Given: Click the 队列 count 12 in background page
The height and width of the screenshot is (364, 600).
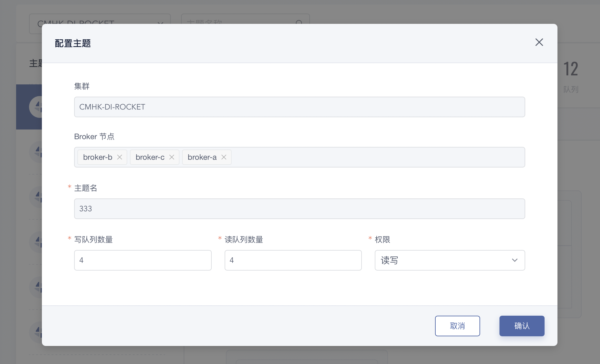Looking at the screenshot, I should pos(571,69).
